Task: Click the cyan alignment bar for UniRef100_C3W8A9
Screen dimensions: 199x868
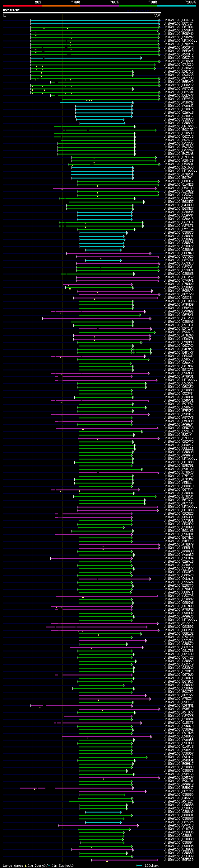Action: point(104,812)
